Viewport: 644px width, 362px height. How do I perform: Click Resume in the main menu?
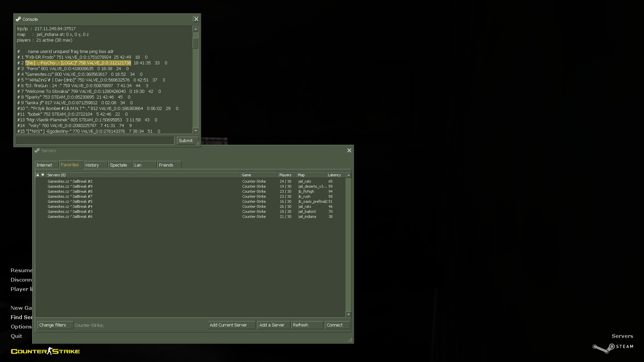click(x=21, y=270)
